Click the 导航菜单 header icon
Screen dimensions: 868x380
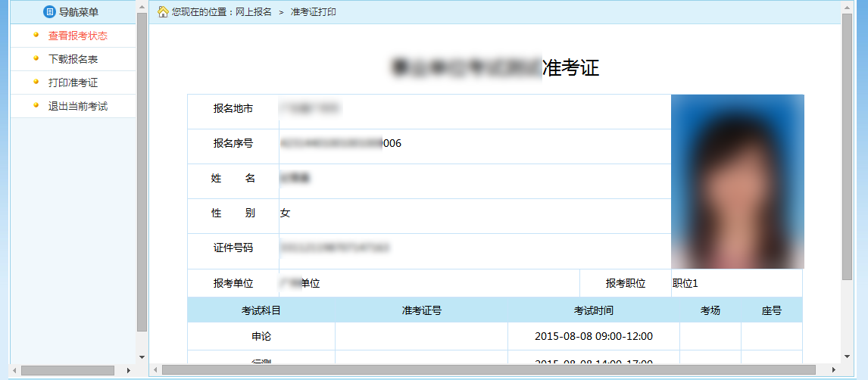tap(50, 12)
